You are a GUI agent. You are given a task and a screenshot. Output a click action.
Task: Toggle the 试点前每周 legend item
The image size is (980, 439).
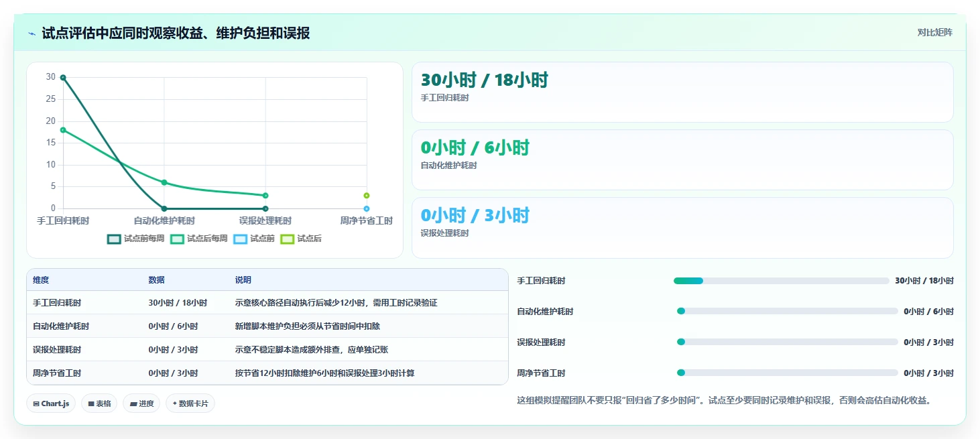click(135, 239)
